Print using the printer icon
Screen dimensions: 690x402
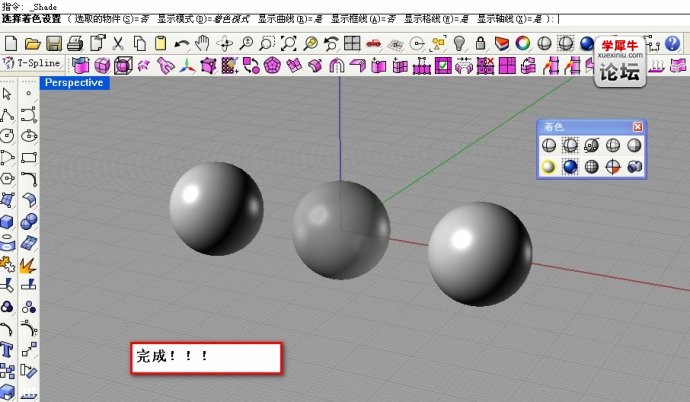75,44
